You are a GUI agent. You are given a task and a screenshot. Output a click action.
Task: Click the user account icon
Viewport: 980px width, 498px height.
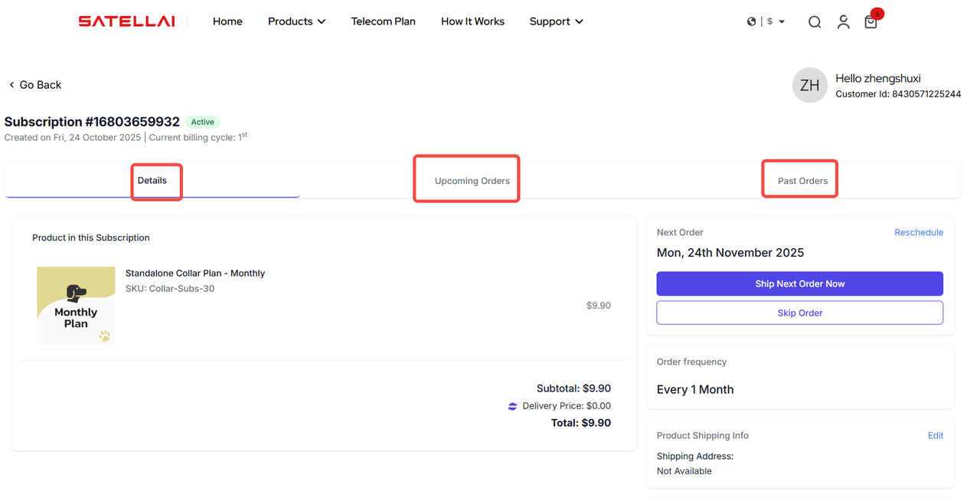point(843,22)
